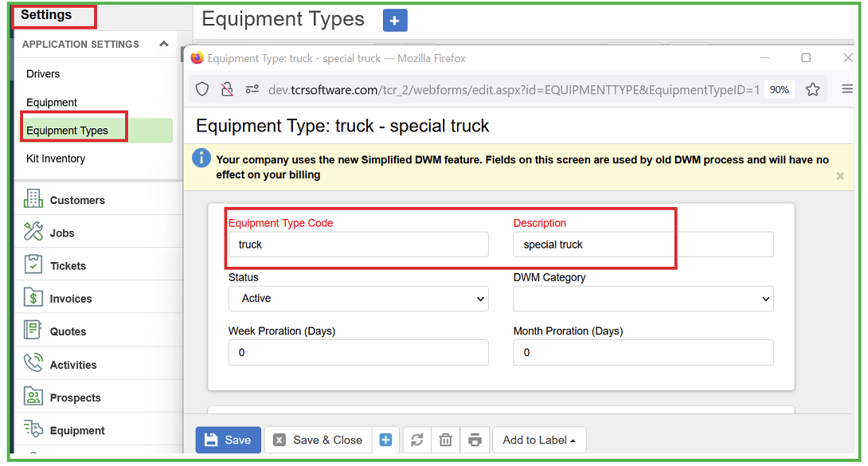Click the Settings heading
This screenshot has width=868, height=466.
point(46,15)
